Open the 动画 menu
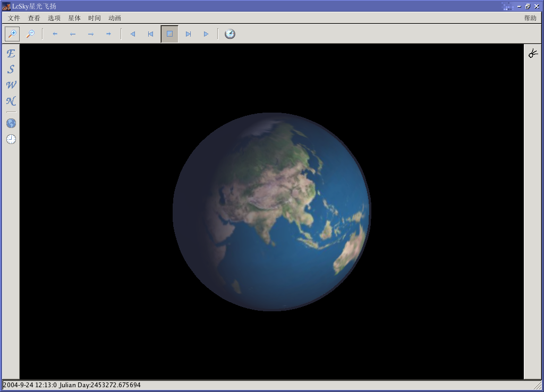 pyautogui.click(x=115, y=18)
